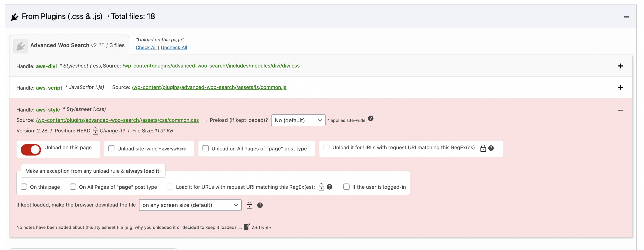This screenshot has width=644, height=250.
Task: Check exception On All Pages of page type
Action: (x=73, y=187)
